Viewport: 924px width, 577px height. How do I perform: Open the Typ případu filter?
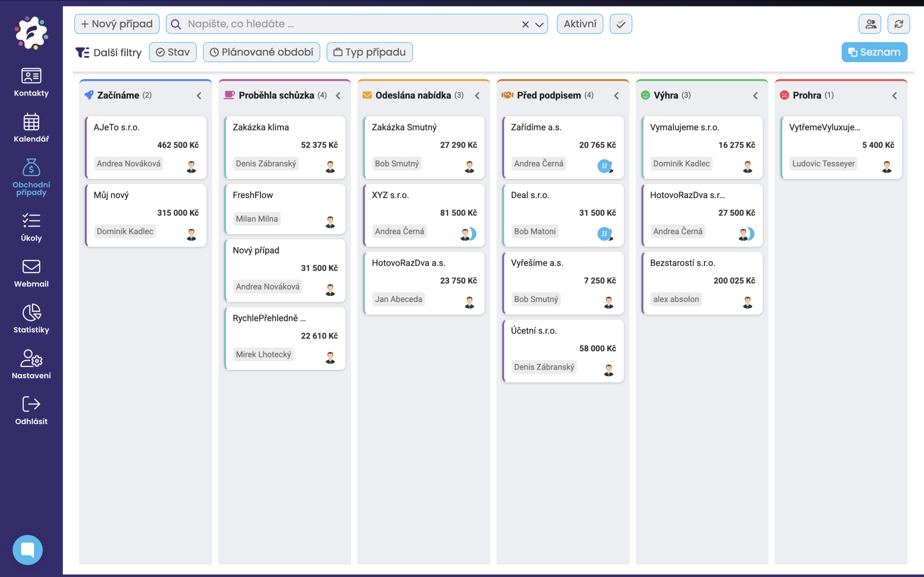(369, 52)
